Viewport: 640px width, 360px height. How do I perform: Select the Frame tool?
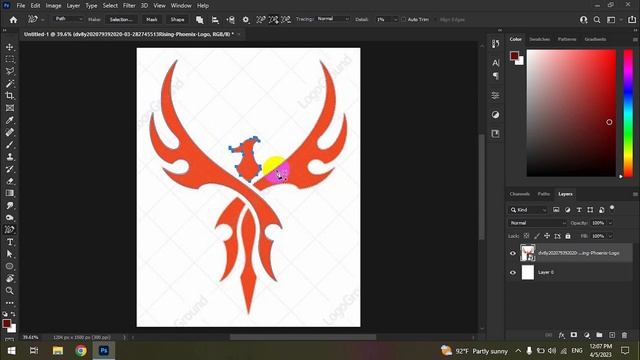point(9,108)
